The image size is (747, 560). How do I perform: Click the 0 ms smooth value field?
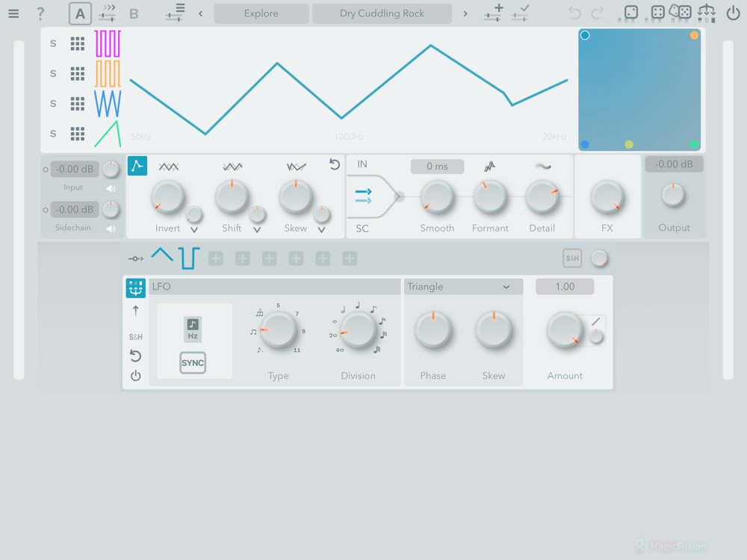tap(437, 167)
